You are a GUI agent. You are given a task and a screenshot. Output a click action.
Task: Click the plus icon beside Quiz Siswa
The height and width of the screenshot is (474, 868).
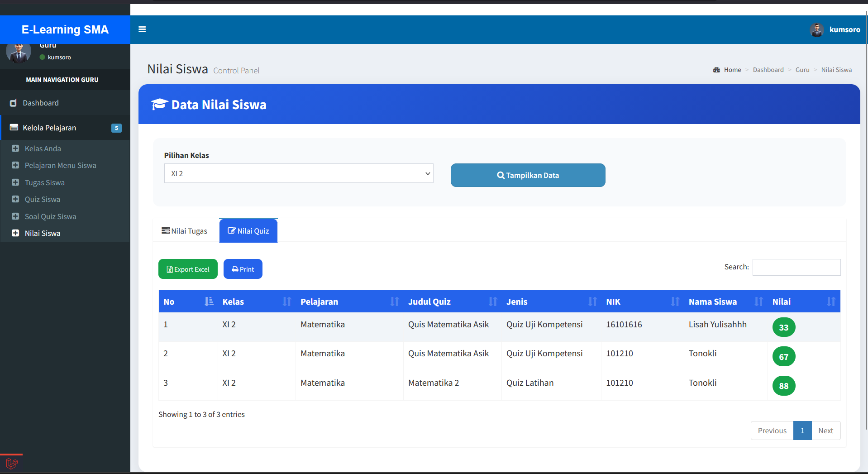(x=15, y=199)
